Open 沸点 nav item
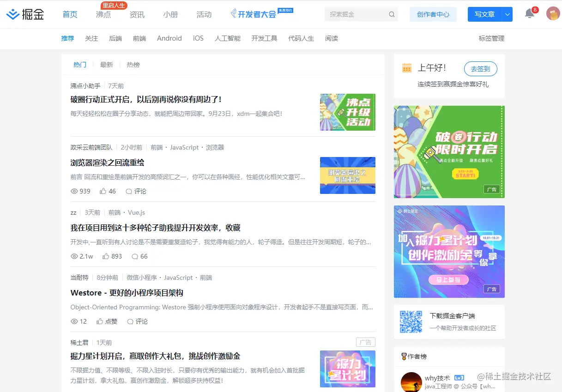The width and height of the screenshot is (562, 392). click(x=103, y=14)
